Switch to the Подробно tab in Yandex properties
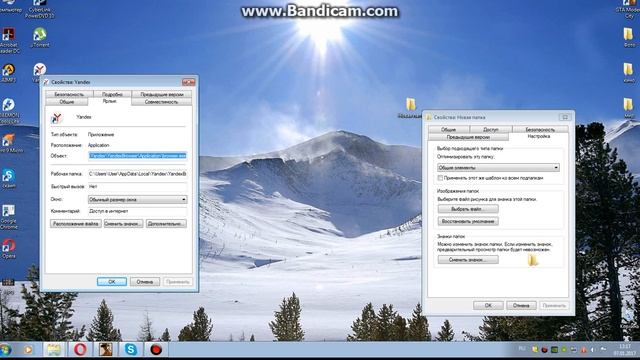 coord(112,94)
